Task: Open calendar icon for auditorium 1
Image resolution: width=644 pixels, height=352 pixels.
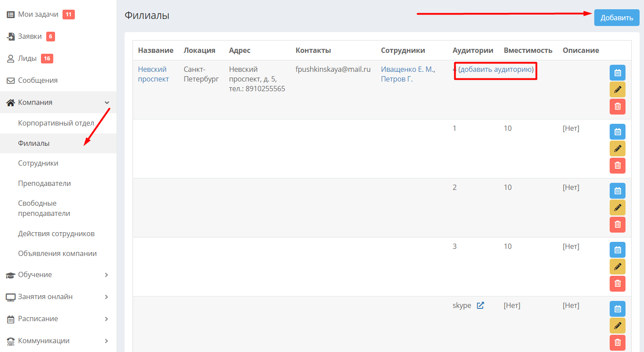Action: [x=617, y=132]
